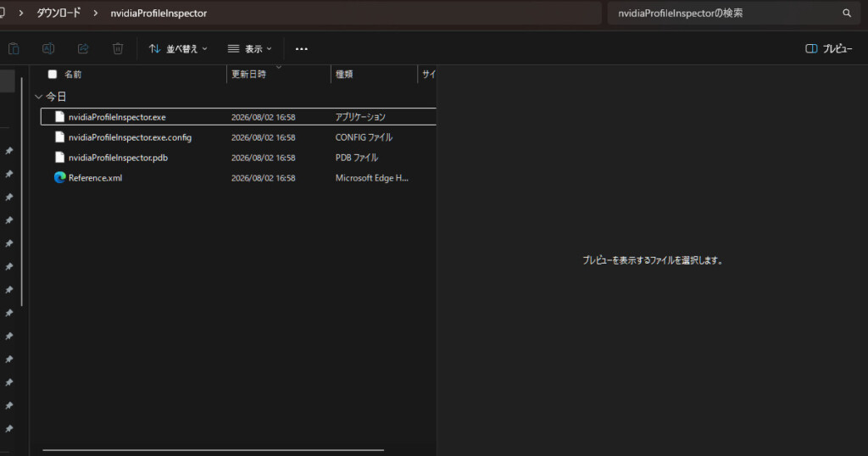Select the Reference.xml file name
This screenshot has width=868, height=456.
point(95,178)
